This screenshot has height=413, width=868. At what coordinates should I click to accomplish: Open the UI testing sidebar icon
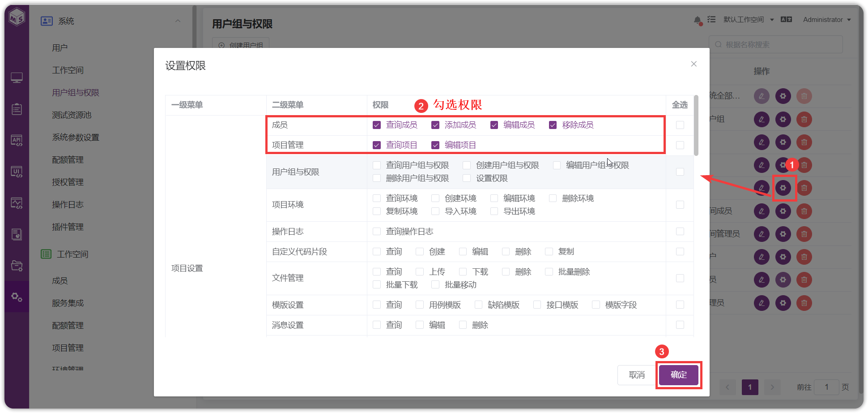click(x=17, y=172)
